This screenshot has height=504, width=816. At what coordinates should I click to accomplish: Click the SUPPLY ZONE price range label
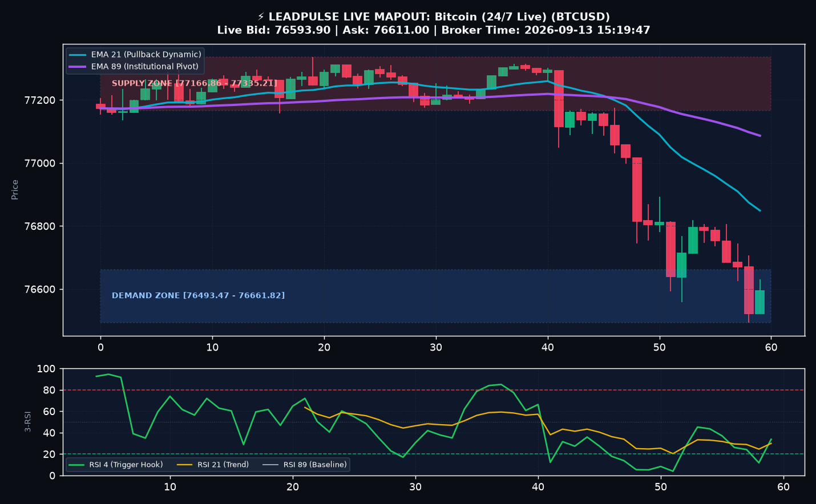pyautogui.click(x=195, y=83)
